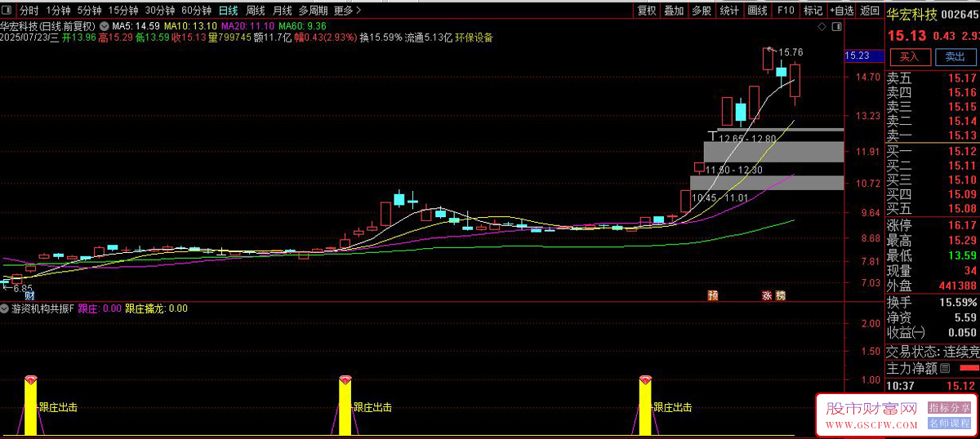Click the 榜 ranking marker
This screenshot has width=980, height=439.
781,295
